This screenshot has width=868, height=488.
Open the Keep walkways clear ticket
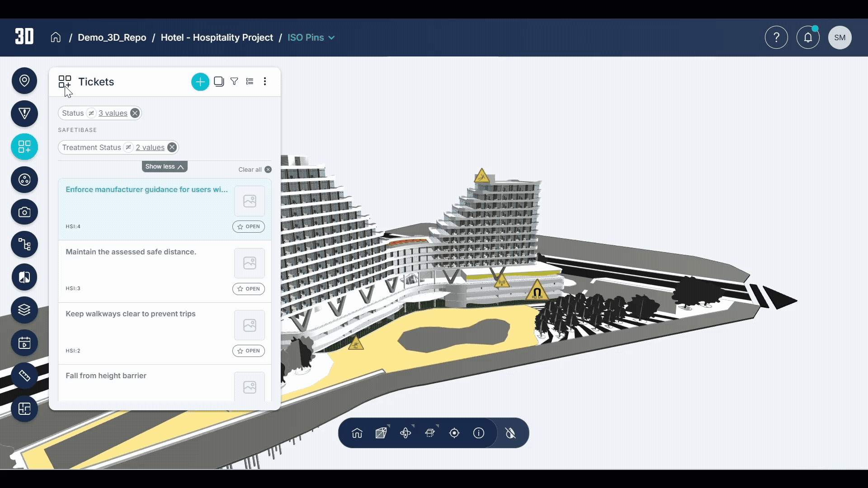click(165, 333)
